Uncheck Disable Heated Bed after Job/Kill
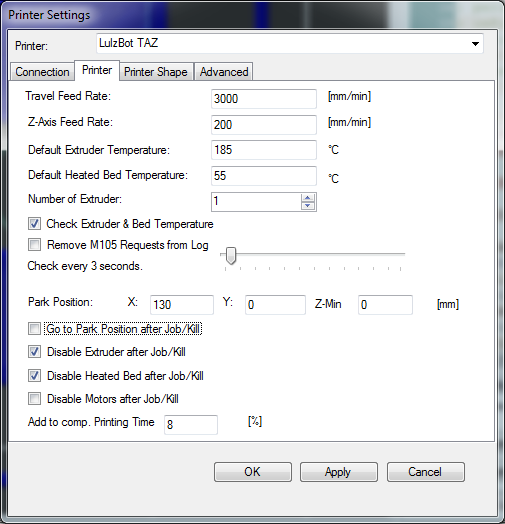Screen dimensions: 505x524 coord(34,376)
